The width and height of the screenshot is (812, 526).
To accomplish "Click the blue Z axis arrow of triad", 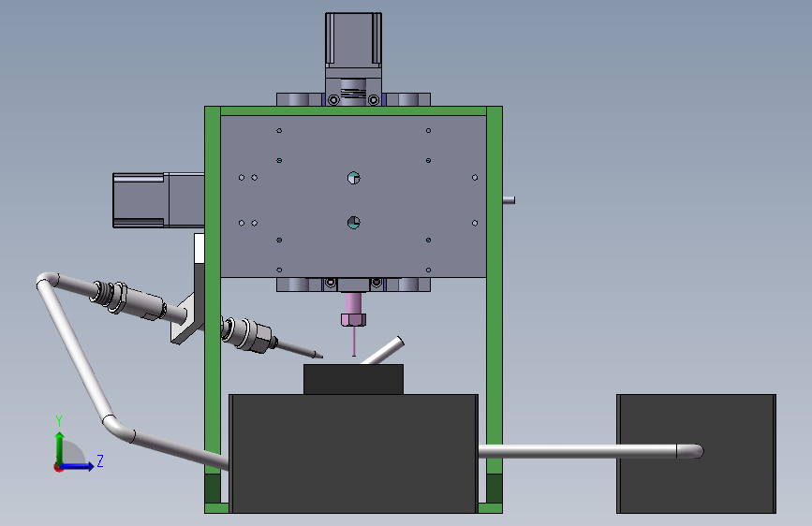I will (78, 466).
